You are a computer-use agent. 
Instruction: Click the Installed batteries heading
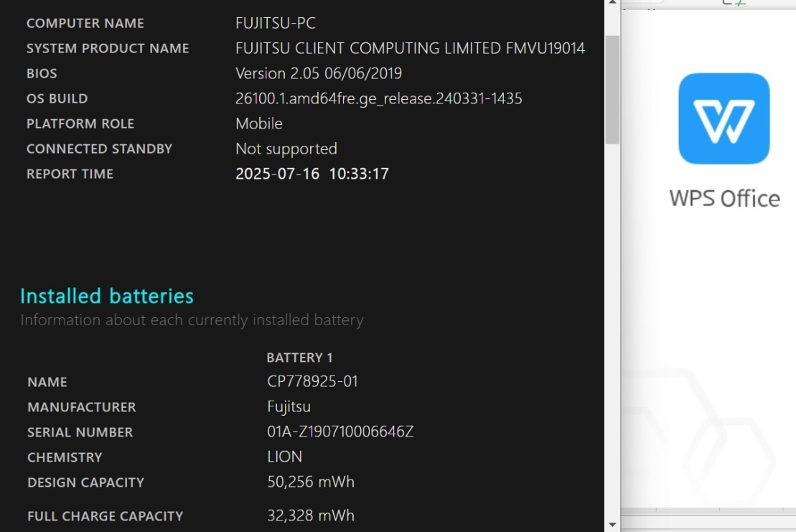(x=107, y=296)
